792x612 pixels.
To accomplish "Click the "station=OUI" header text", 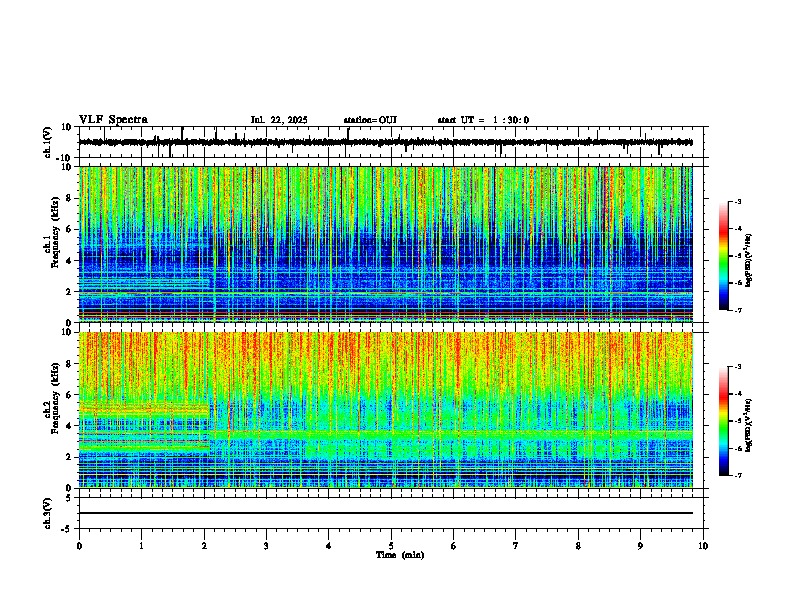I will [370, 120].
